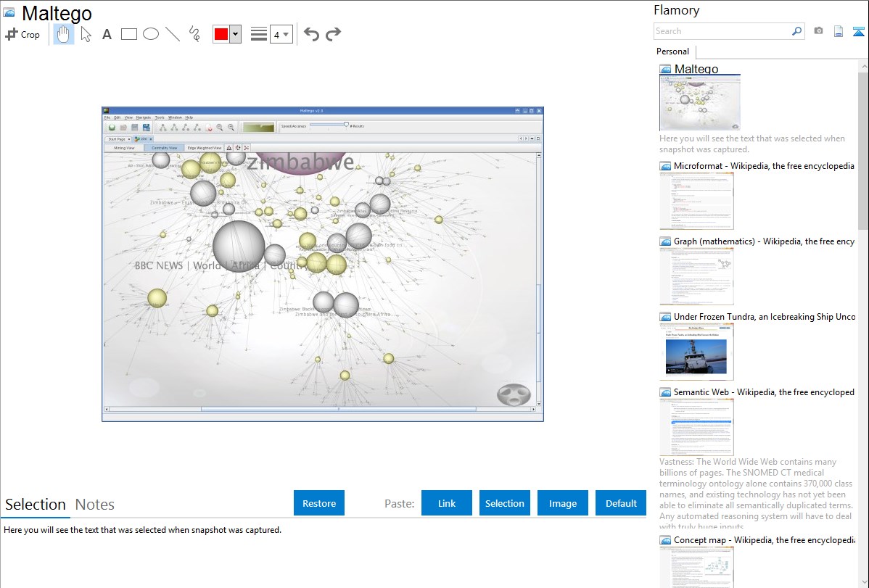Open the Semantic Web snapshot thumbnail
The image size is (869, 588).
(696, 427)
